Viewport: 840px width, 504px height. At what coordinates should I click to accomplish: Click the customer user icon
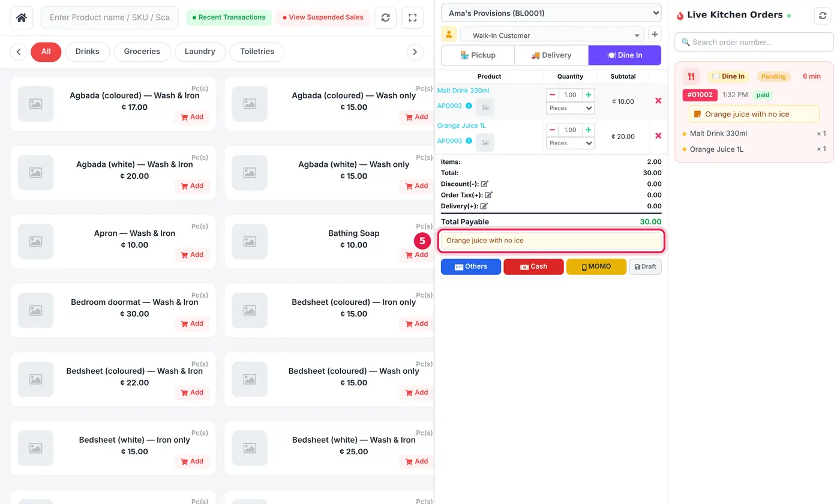(449, 34)
